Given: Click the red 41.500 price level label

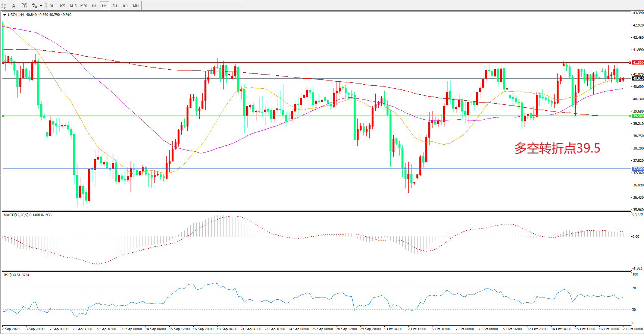Looking at the screenshot, I should (638, 63).
